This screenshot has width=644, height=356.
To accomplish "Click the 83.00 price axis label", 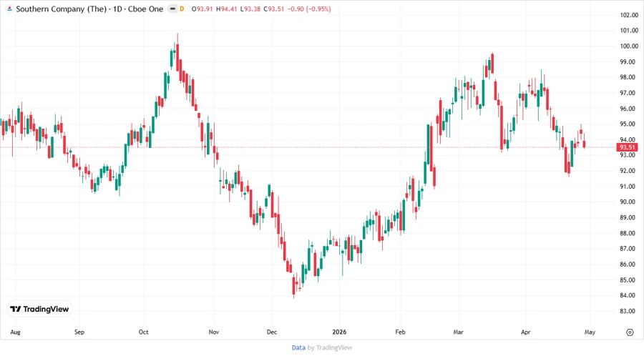I will tap(629, 311).
